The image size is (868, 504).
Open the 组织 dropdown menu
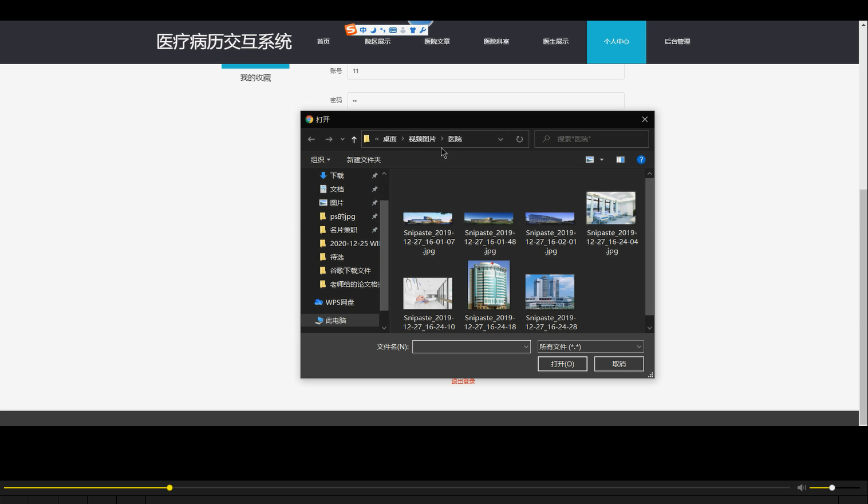(320, 160)
